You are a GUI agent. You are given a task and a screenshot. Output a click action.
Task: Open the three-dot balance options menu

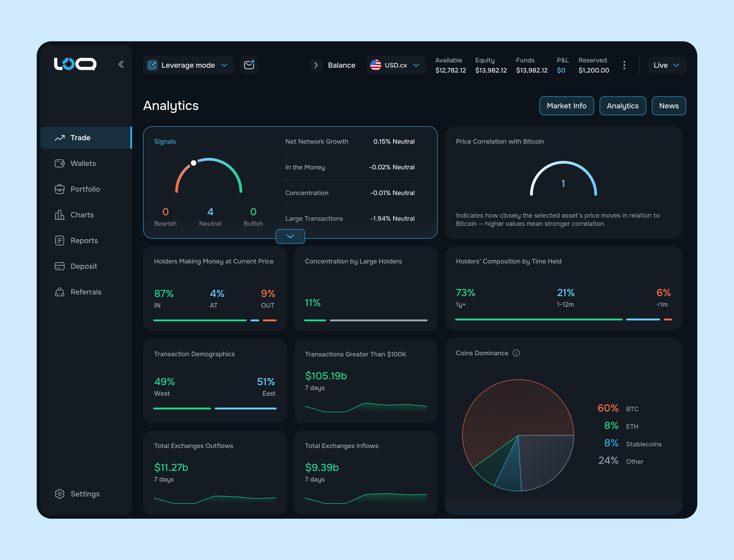tap(624, 65)
